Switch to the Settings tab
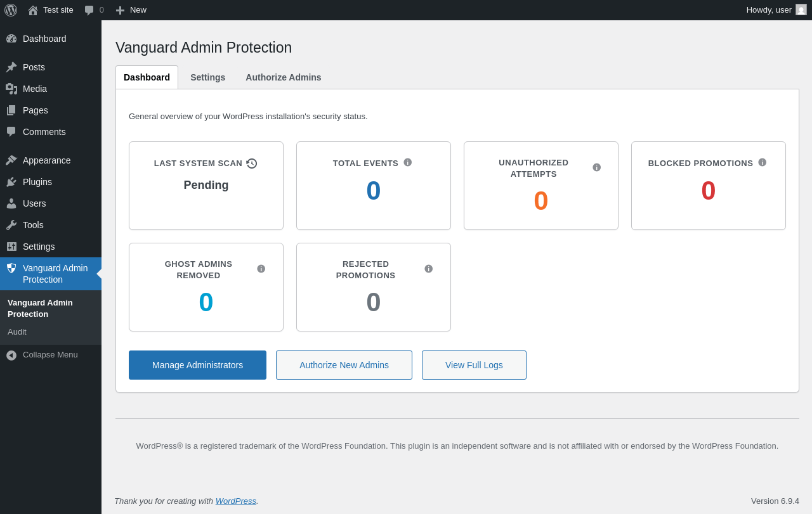812x514 pixels. pos(207,77)
